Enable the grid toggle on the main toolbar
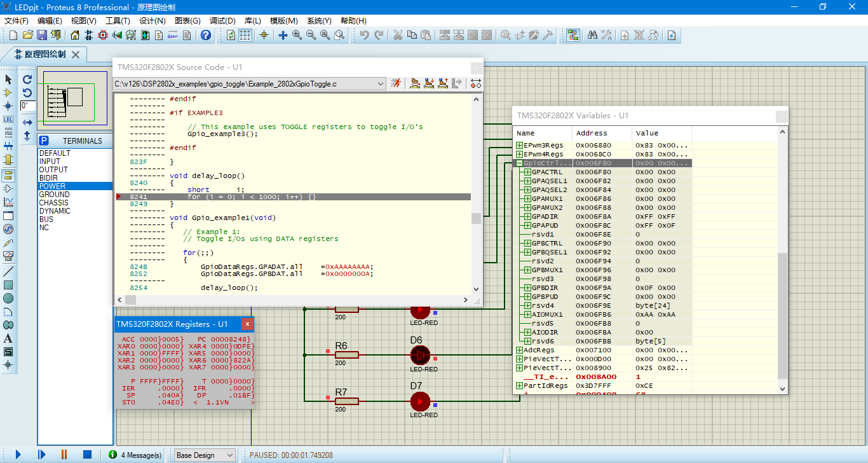The width and height of the screenshot is (868, 463). 246,36
